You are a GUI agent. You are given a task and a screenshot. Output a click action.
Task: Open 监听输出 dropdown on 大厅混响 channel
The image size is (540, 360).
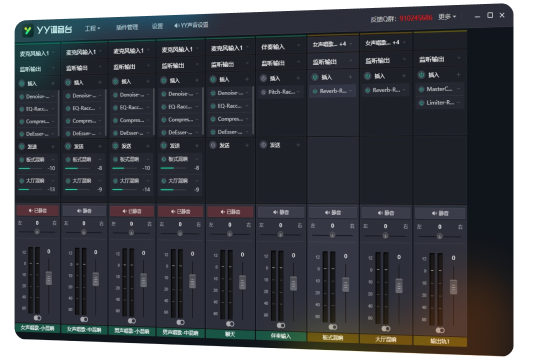click(386, 61)
